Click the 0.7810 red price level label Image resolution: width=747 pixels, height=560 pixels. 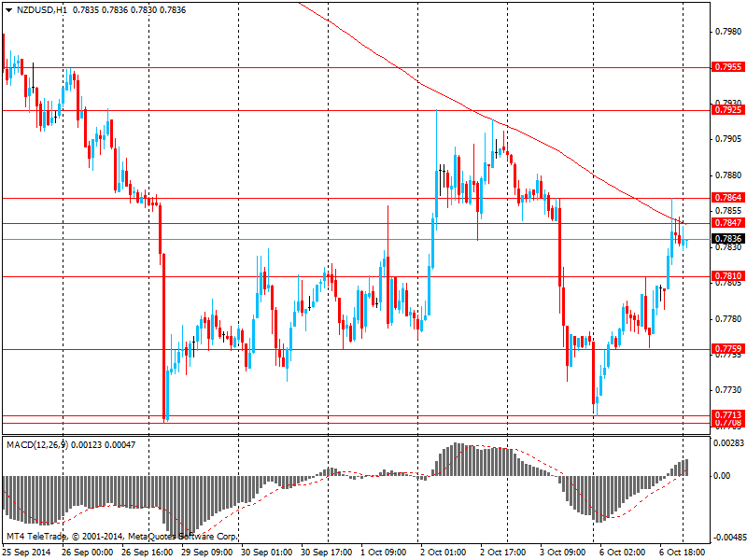click(x=728, y=276)
